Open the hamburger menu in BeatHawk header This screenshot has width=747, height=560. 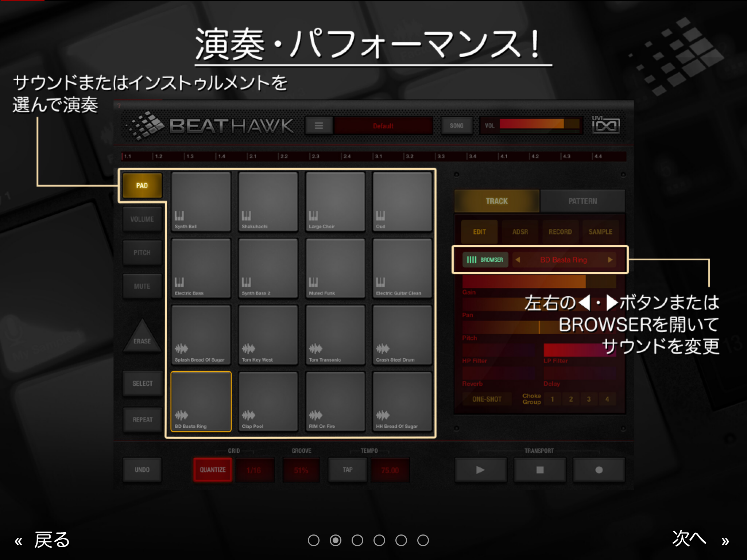[319, 126]
